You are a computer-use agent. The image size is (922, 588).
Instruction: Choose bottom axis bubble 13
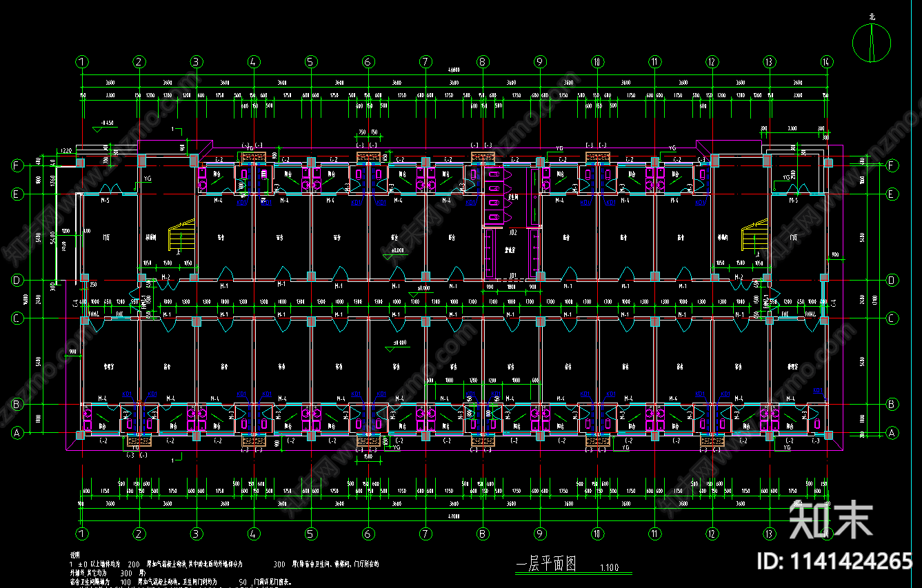coord(769,534)
